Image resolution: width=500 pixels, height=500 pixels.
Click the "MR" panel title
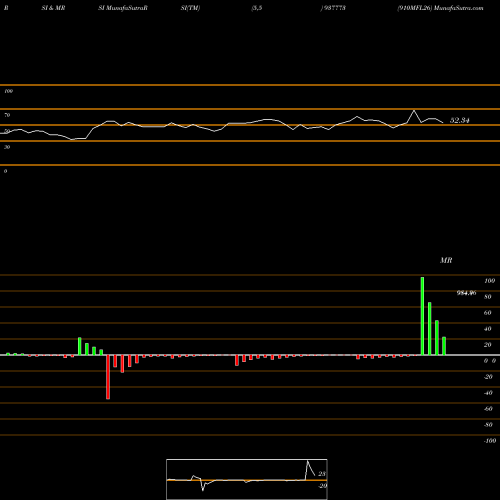[446, 260]
